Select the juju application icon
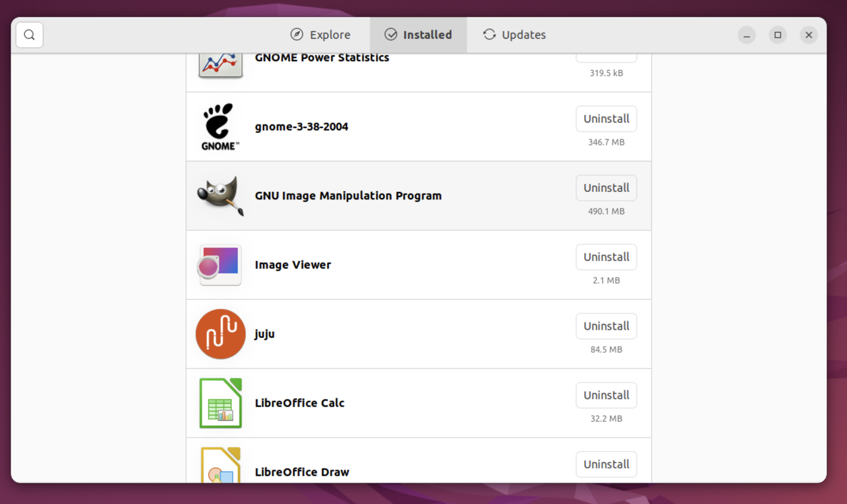The width and height of the screenshot is (847, 504). (x=220, y=334)
